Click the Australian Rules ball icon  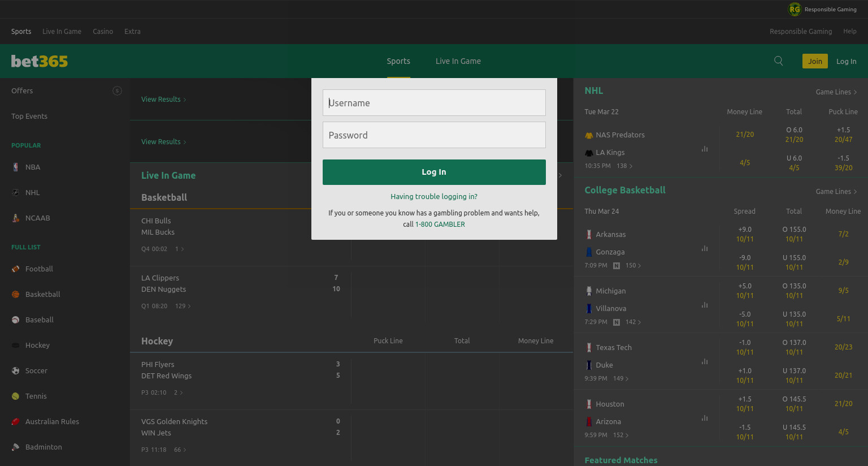point(15,421)
